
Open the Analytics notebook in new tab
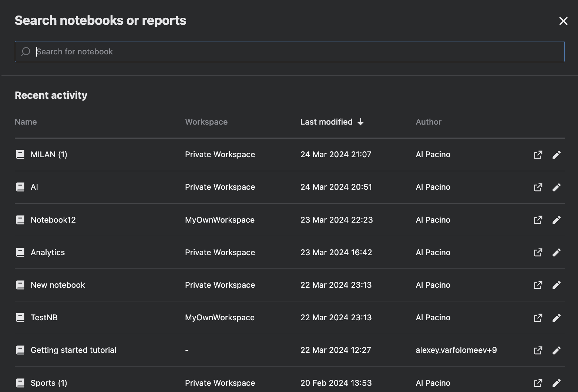coord(538,252)
